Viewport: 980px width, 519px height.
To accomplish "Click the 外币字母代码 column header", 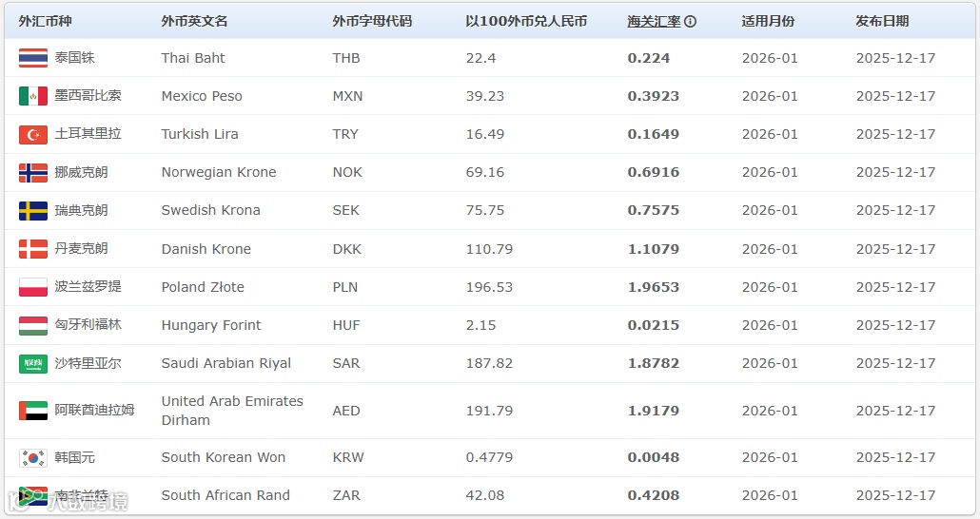I will [x=372, y=21].
